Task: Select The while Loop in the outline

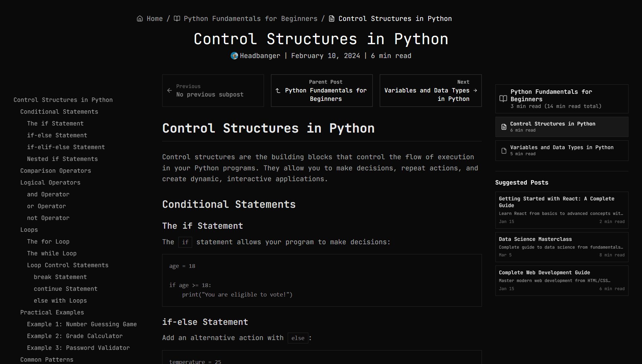Action: [52, 253]
